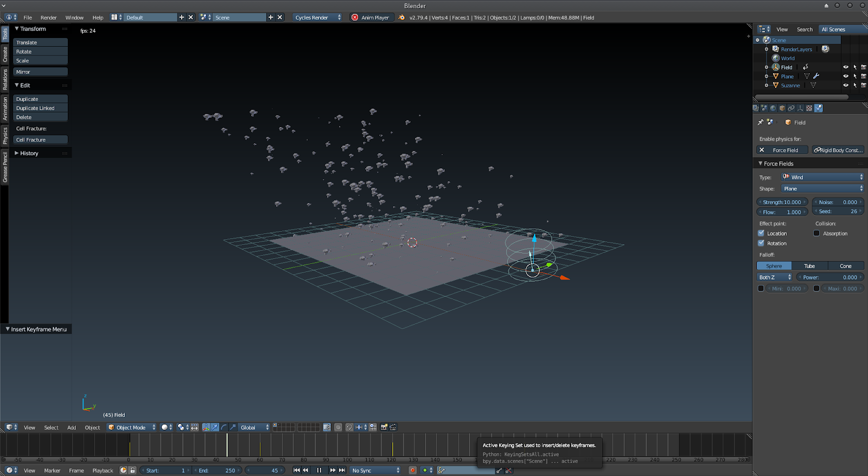The height and width of the screenshot is (476, 868).
Task: Open the Physics properties tab icon
Action: coord(818,108)
